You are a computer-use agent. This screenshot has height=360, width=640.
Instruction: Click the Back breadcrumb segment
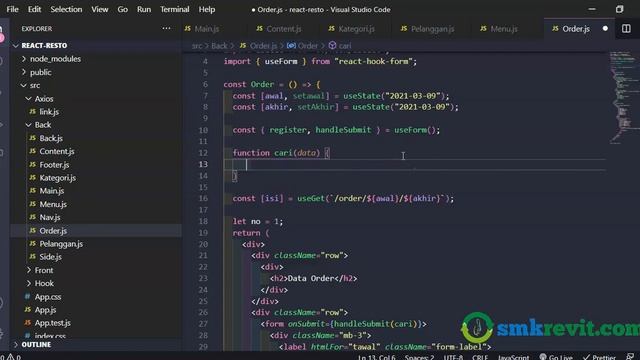tap(219, 46)
